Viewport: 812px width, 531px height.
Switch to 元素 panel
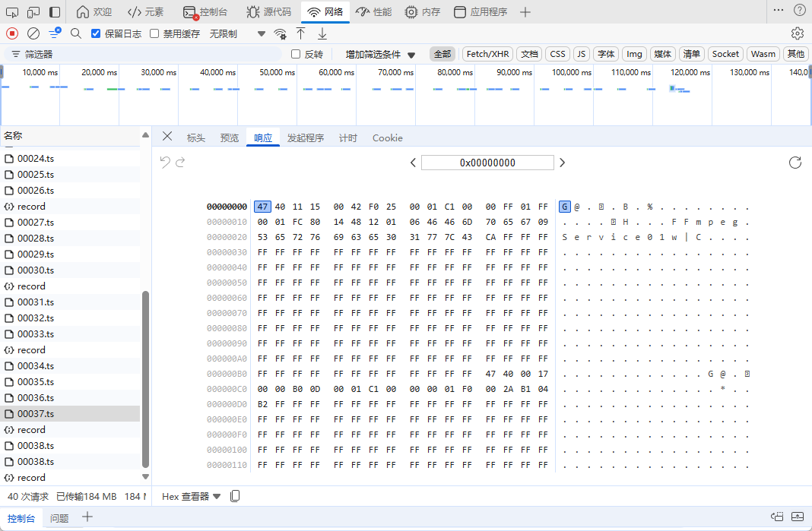(x=145, y=12)
